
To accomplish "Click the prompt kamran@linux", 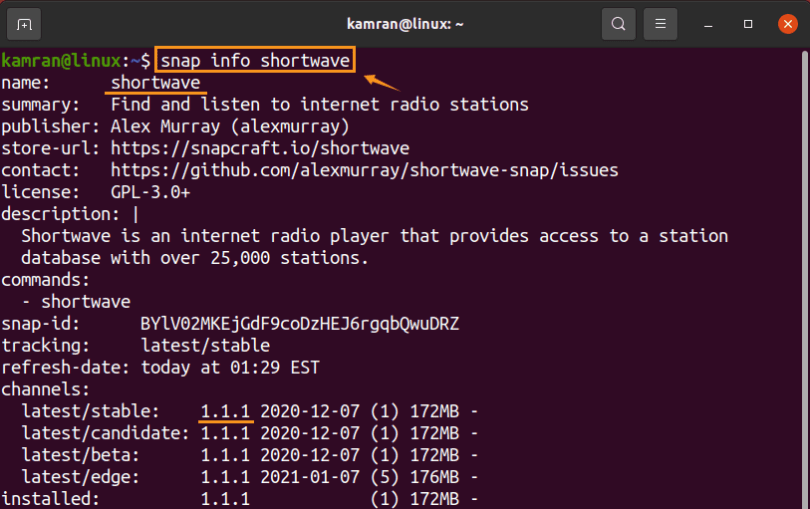I will tap(61, 60).
